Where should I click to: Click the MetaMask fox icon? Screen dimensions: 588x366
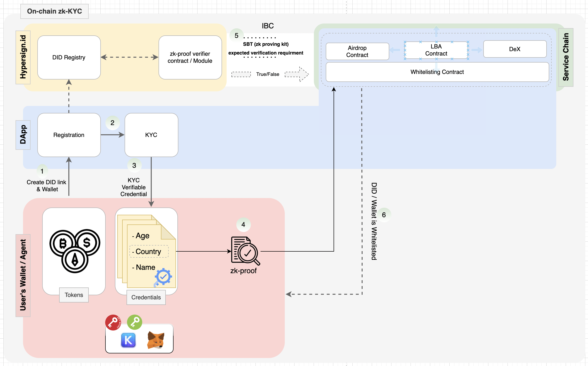tap(156, 340)
